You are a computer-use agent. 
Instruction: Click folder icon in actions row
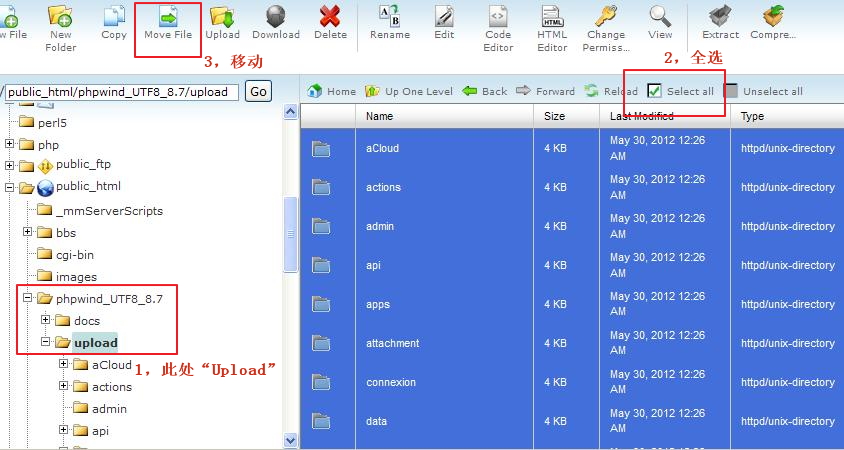click(321, 187)
